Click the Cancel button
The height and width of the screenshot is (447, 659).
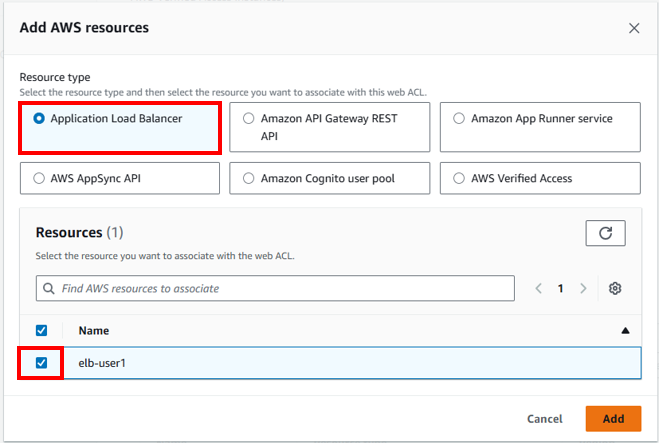(545, 419)
